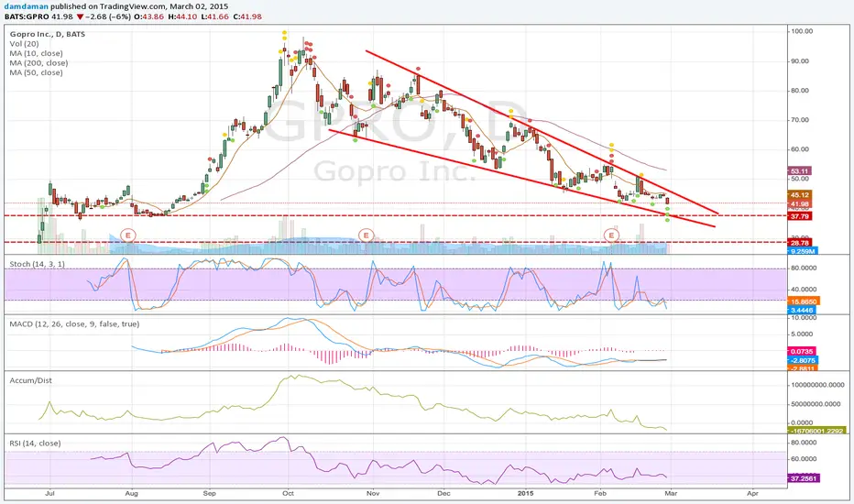Click the 0.0735 MACD histogram tag
Viewport: 854px width, 504px height.
point(803,352)
